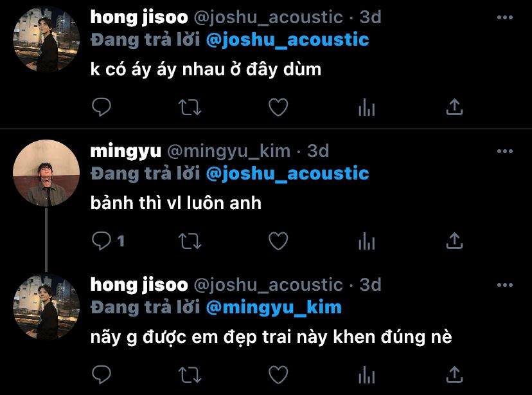Open @joshu_acoustic link in mingyu's reply
The width and height of the screenshot is (532, 395).
(287, 173)
